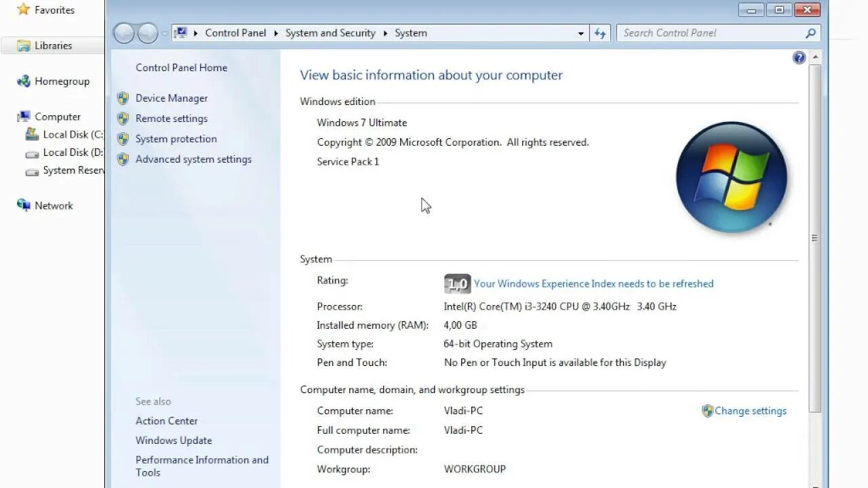Maximize the System window
Image resolution: width=868 pixels, height=488 pixels.
[779, 9]
